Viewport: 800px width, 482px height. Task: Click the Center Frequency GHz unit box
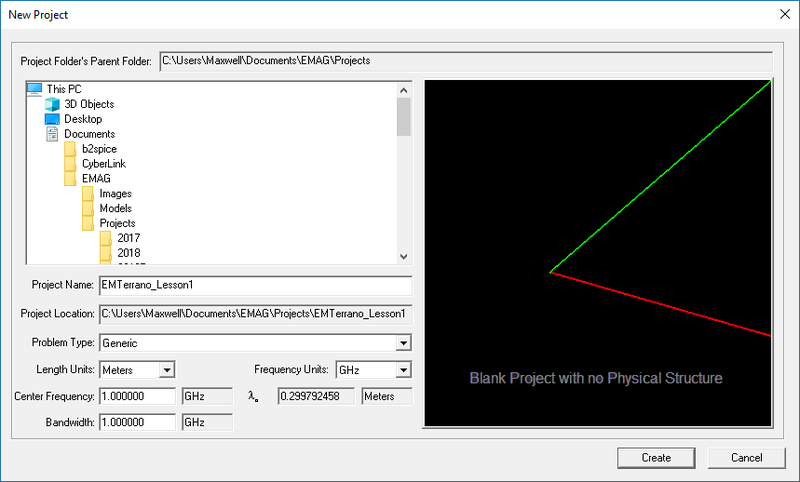tap(207, 396)
